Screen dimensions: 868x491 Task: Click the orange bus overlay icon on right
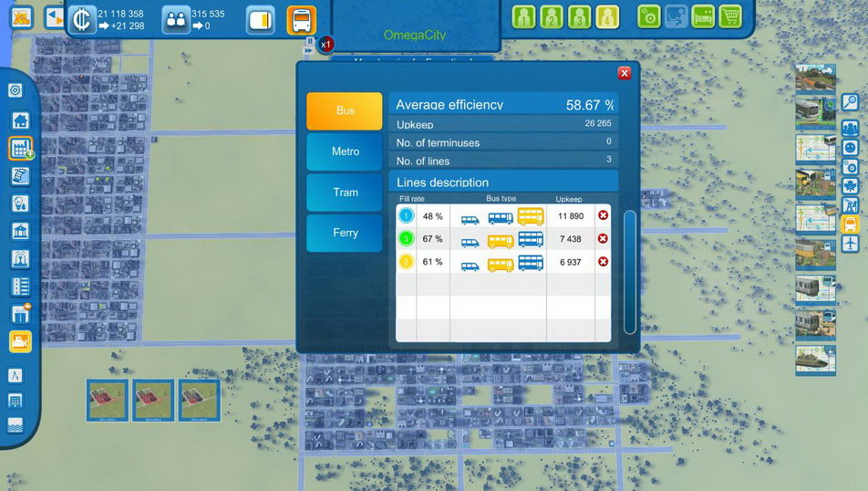[851, 224]
